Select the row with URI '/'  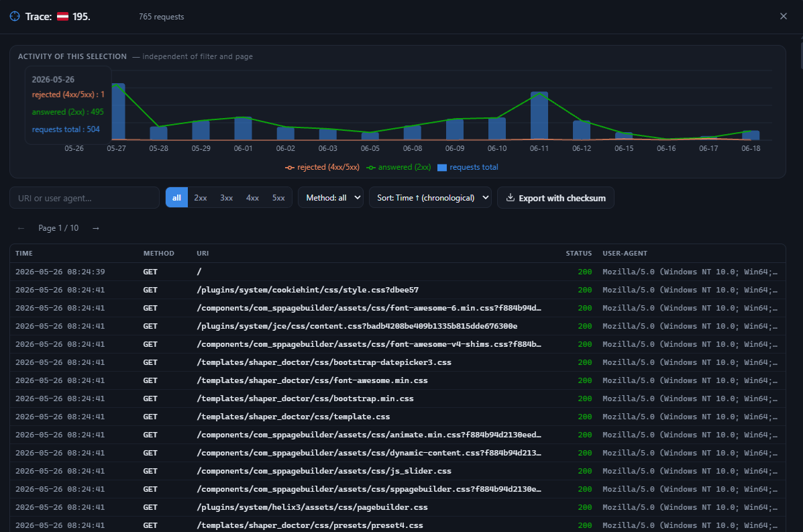(397, 272)
